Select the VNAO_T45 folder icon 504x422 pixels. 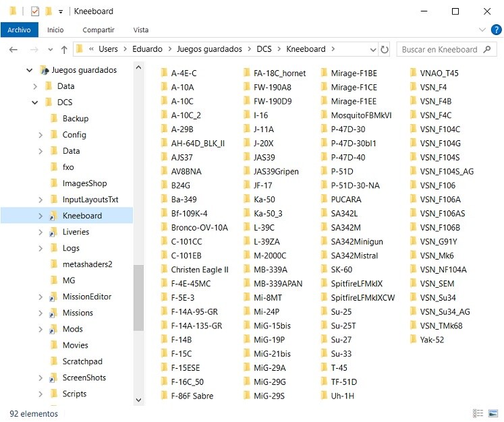414,73
